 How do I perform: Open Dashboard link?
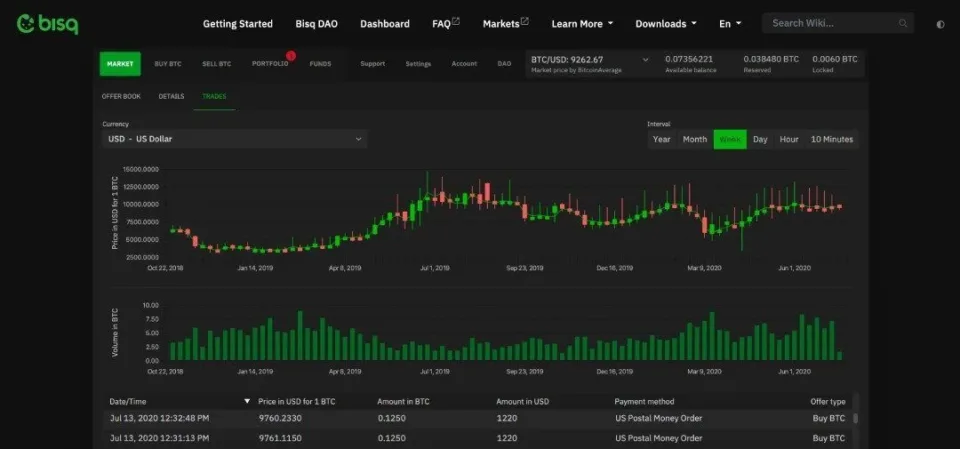pos(384,24)
